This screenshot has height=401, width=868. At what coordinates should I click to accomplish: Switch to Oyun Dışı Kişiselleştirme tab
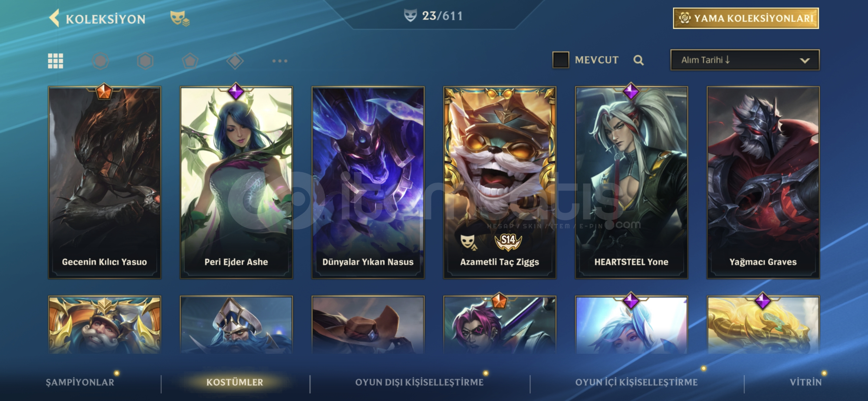420,382
